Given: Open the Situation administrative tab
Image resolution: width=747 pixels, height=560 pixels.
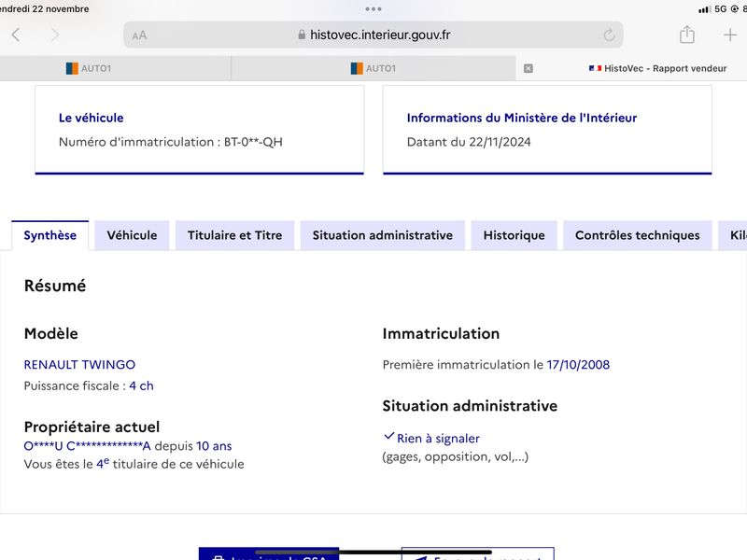Looking at the screenshot, I should pyautogui.click(x=383, y=235).
